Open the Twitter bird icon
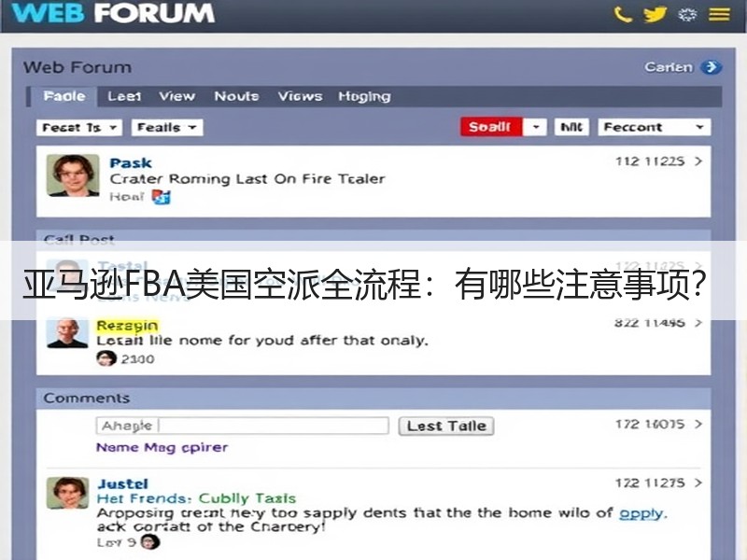The image size is (747, 560). (655, 14)
